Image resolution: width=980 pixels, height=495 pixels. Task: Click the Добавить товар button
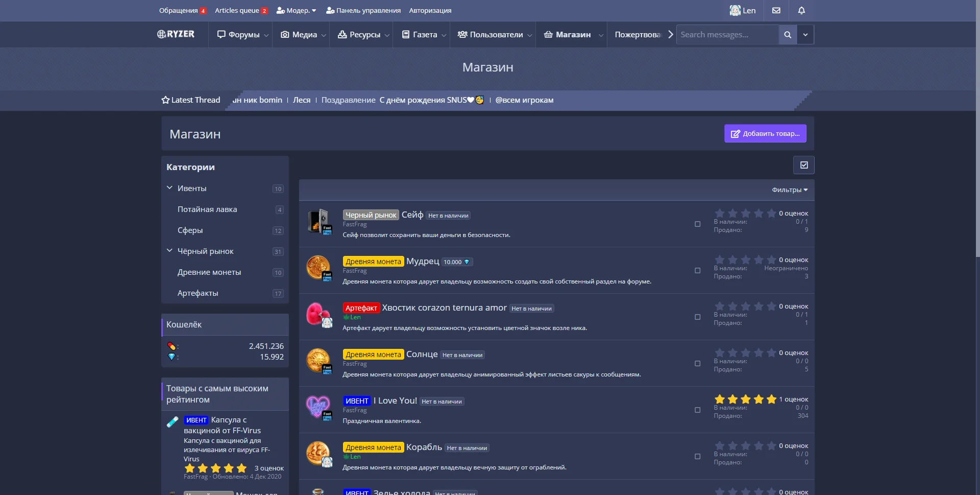765,133
